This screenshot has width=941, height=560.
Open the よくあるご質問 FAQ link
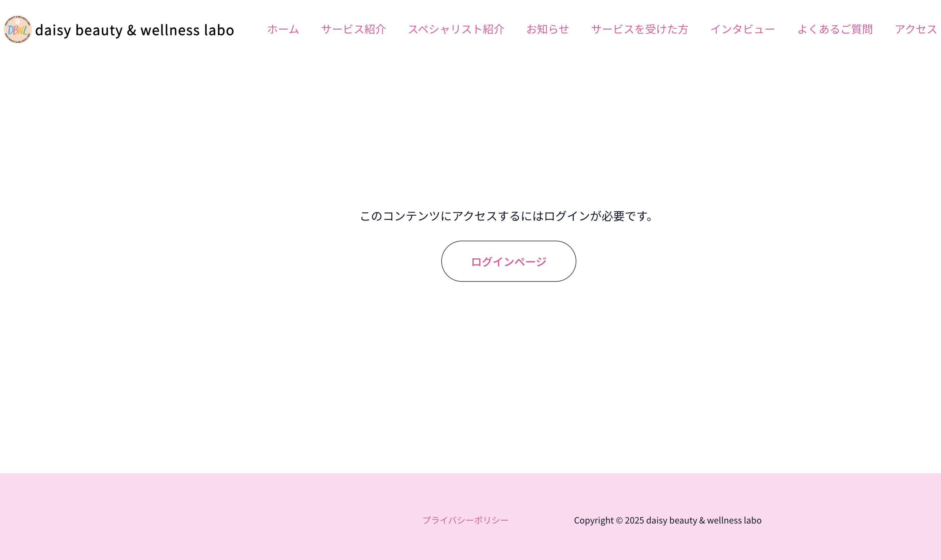[x=834, y=29]
